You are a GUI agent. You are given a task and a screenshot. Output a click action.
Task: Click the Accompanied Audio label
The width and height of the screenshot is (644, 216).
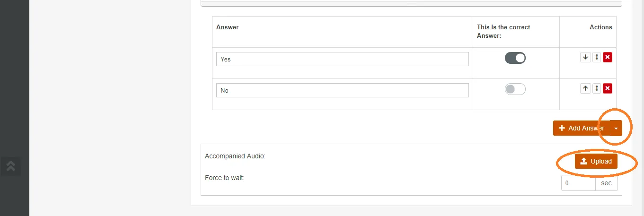(235, 156)
